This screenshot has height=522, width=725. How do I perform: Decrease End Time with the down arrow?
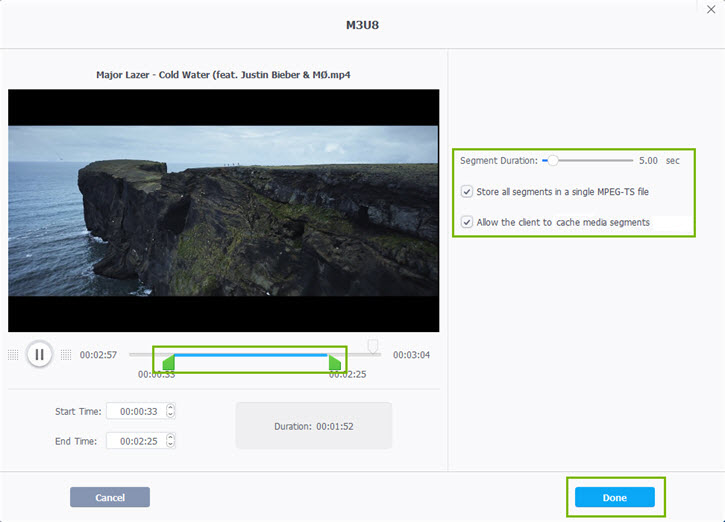coord(171,445)
